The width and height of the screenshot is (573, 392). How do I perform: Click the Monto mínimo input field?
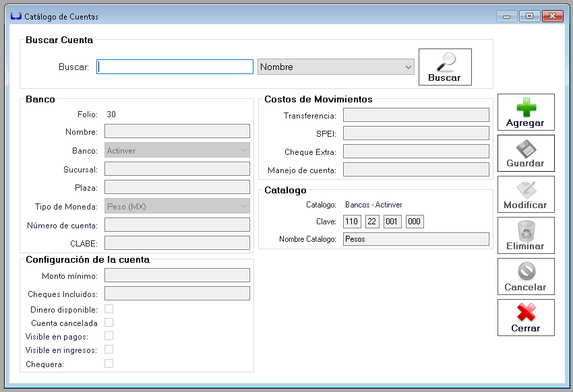coord(177,275)
